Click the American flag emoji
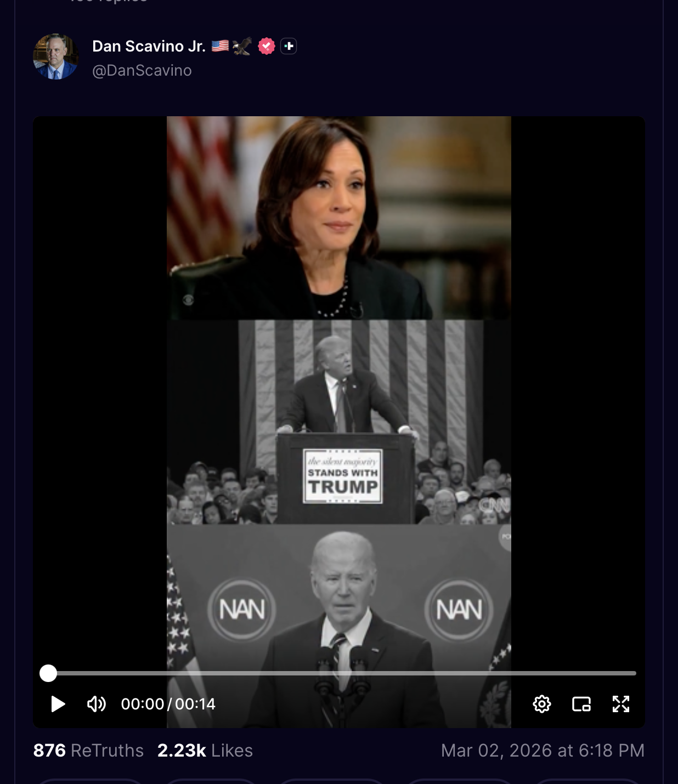 220,46
